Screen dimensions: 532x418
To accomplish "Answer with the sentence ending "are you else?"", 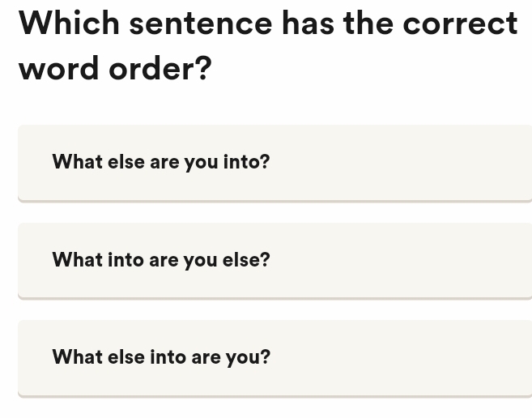I will click(161, 260).
